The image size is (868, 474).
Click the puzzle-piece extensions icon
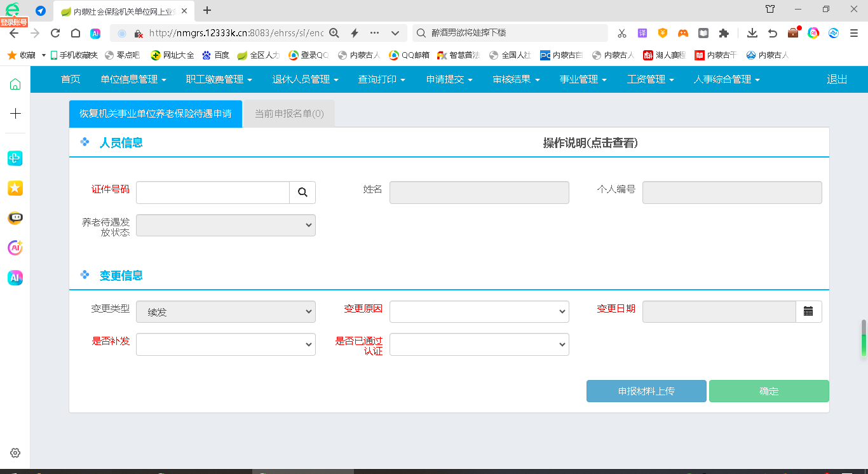pos(723,33)
